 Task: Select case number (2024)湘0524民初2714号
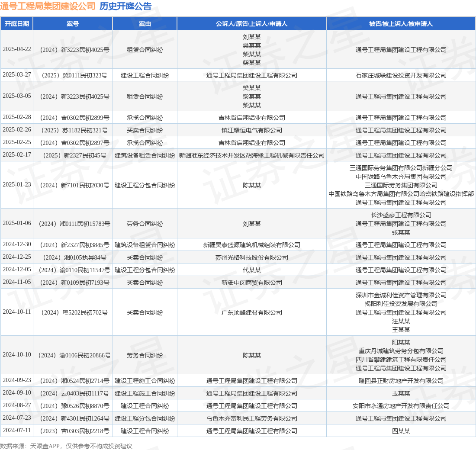pyautogui.click(x=74, y=381)
